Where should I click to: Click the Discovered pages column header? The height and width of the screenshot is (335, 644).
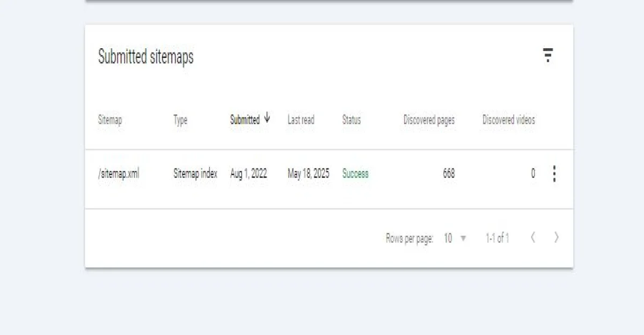pos(429,120)
